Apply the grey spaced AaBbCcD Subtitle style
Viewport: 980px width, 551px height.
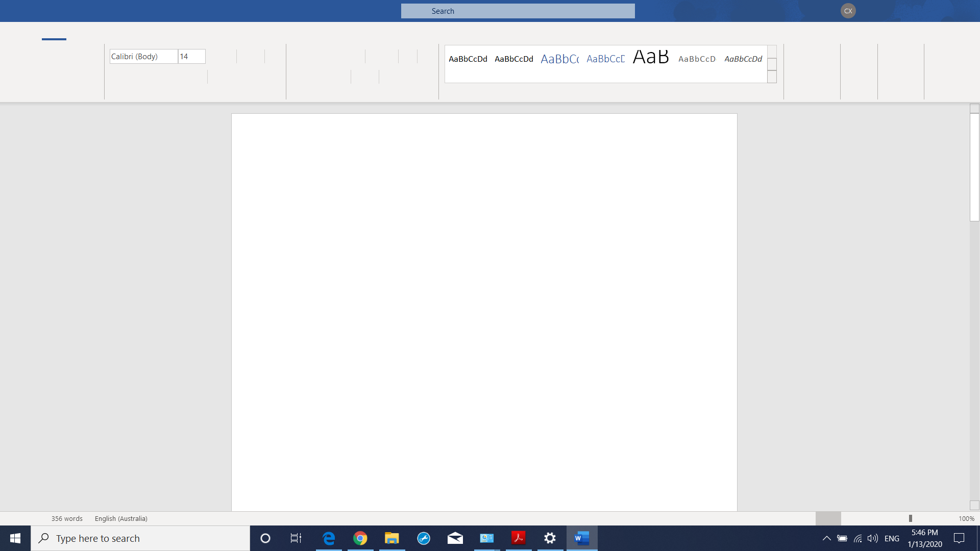click(x=697, y=59)
